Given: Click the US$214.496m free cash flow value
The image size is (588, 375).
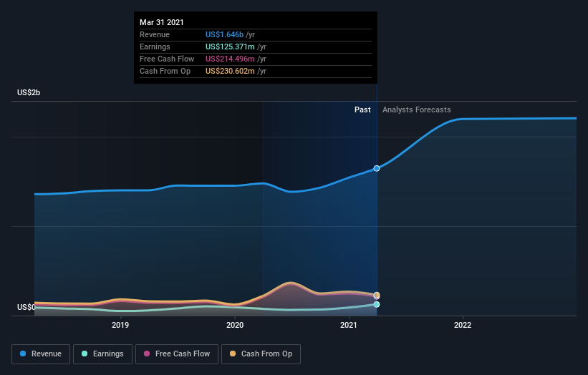Looking at the screenshot, I should coord(230,59).
